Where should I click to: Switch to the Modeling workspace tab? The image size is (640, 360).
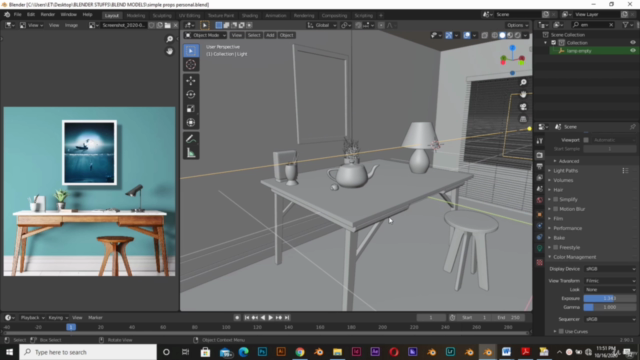(136, 16)
